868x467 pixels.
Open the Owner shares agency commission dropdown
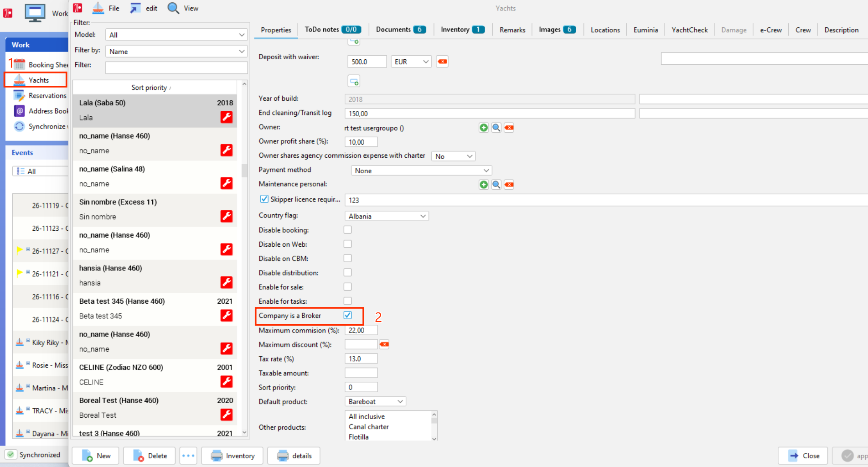[x=453, y=156]
